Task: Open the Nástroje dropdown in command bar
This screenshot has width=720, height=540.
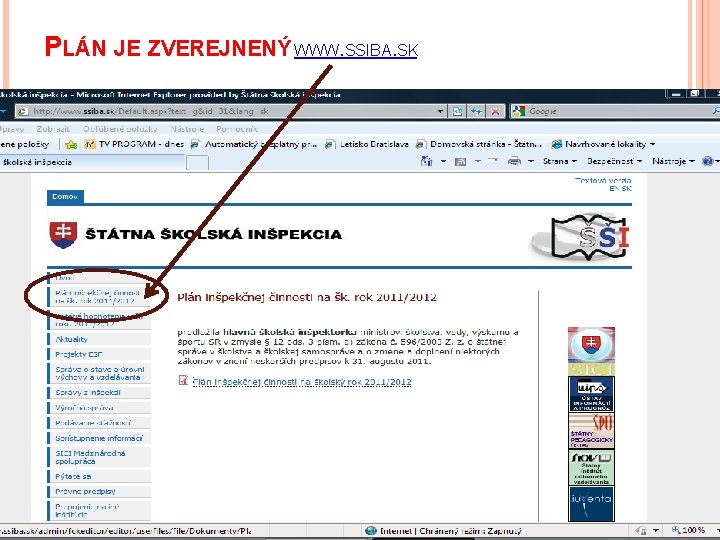Action: [x=673, y=161]
